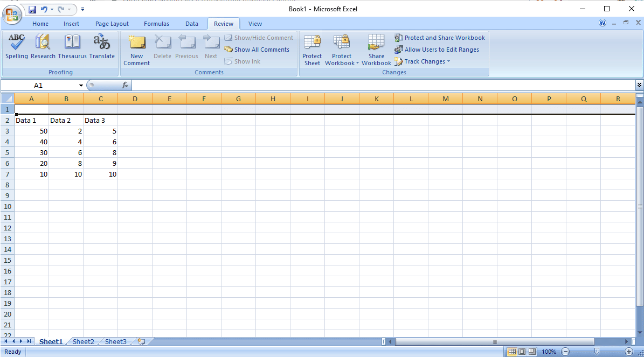Select cell A3 containing 50

click(31, 131)
